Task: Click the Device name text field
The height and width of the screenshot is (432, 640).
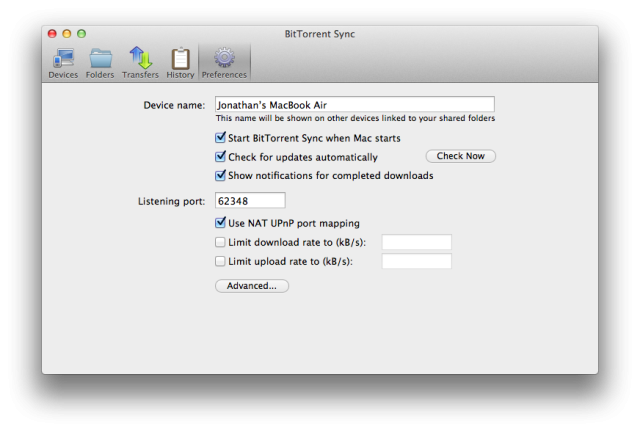Action: point(355,105)
